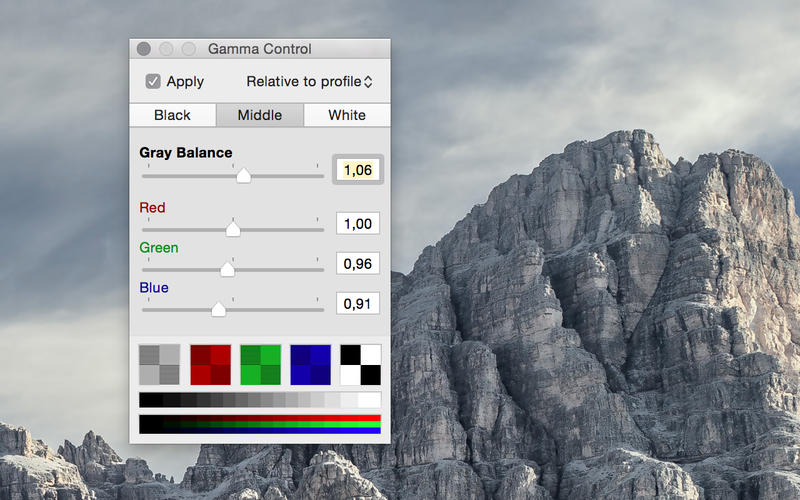Click the Gray Balance value field
Viewport: 800px width, 500px height.
pos(357,171)
